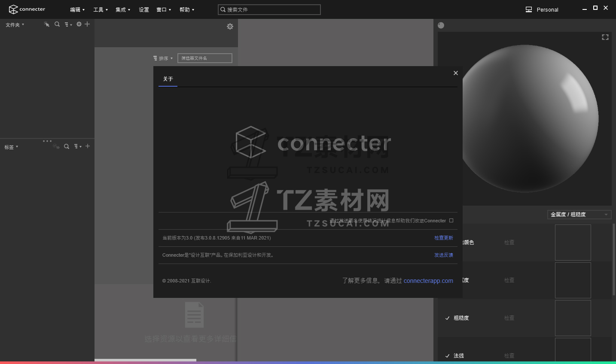This screenshot has width=616, height=364.
Task: Open the connecterapp.com link
Action: click(x=428, y=281)
